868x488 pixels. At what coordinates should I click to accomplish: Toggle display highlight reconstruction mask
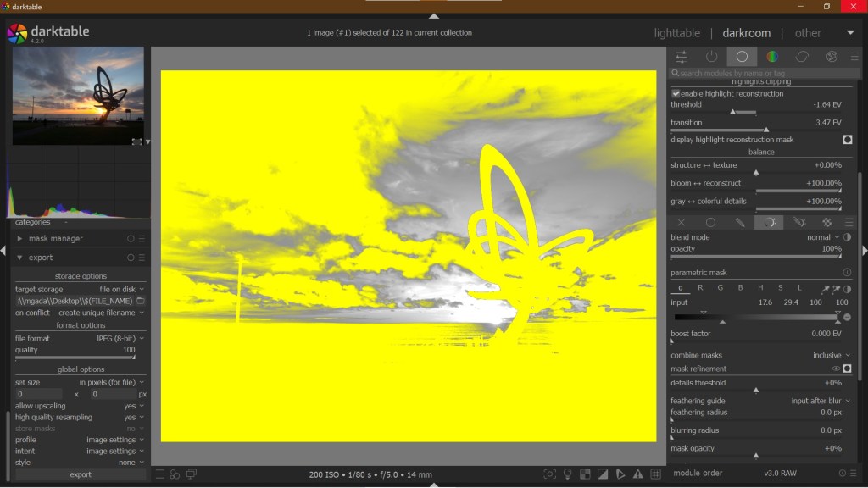pos(847,140)
